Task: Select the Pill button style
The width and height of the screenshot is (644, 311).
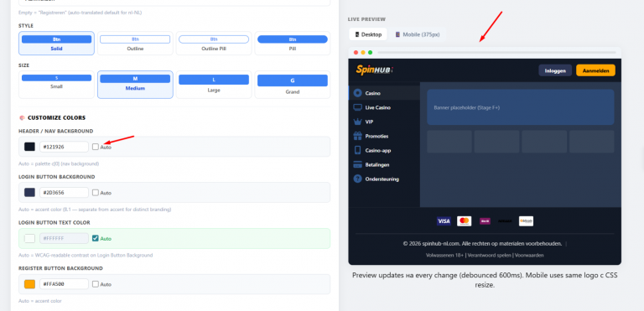Action: pyautogui.click(x=293, y=43)
